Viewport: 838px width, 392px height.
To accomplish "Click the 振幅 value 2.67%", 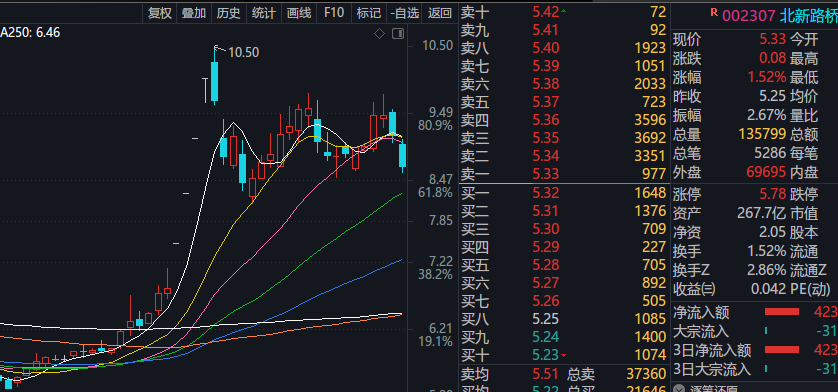I will 767,115.
